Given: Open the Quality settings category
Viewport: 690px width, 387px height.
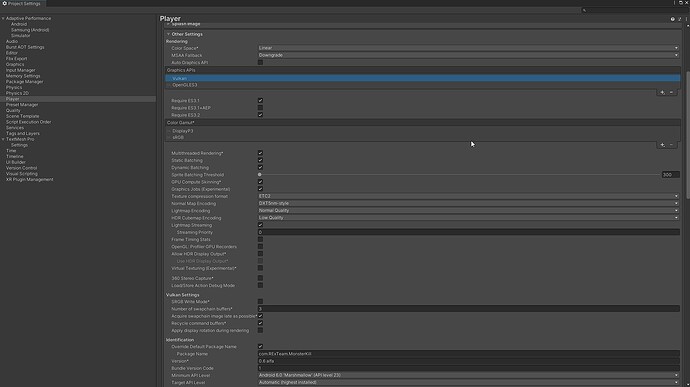Looking at the screenshot, I should (x=13, y=111).
